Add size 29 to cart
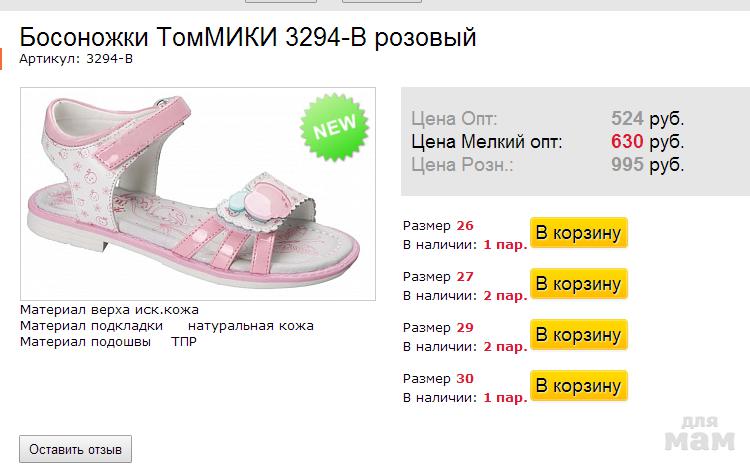Viewport: 750px width, 465px height. 579,335
